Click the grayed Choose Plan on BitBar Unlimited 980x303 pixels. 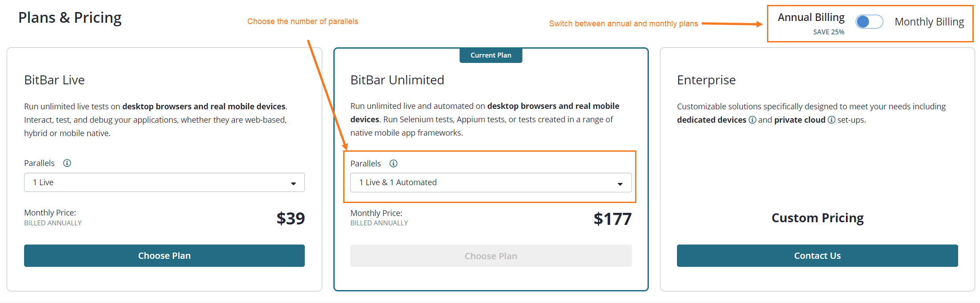click(x=491, y=256)
